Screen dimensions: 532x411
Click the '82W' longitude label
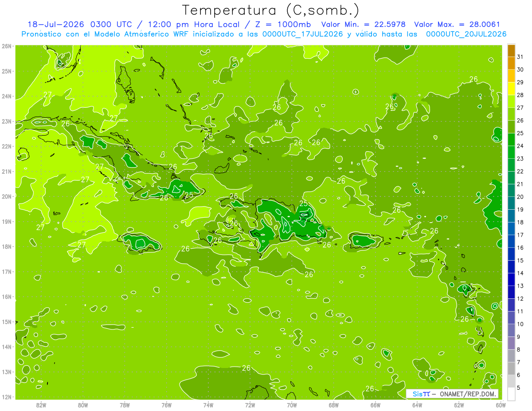pos(41,405)
